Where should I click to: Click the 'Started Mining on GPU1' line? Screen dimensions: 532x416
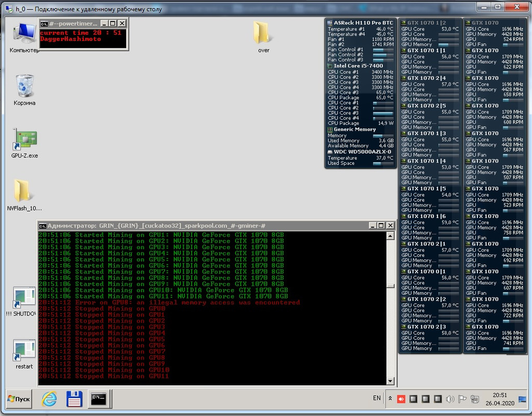pos(161,235)
